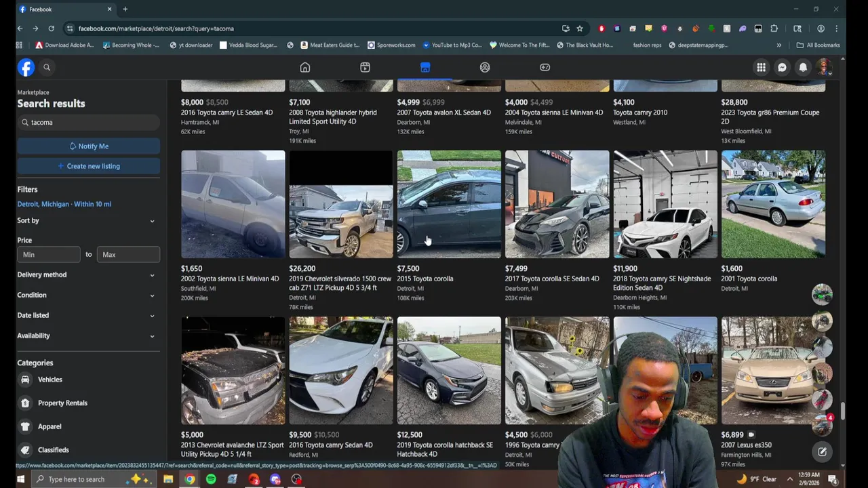The height and width of the screenshot is (488, 868).
Task: Open Windows notification center
Action: pyautogui.click(x=832, y=479)
